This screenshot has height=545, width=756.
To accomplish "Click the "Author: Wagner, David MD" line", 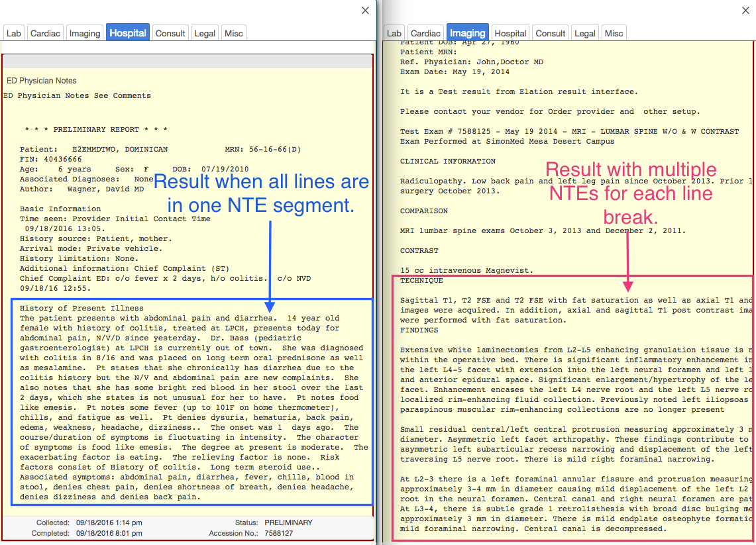I will (x=82, y=189).
